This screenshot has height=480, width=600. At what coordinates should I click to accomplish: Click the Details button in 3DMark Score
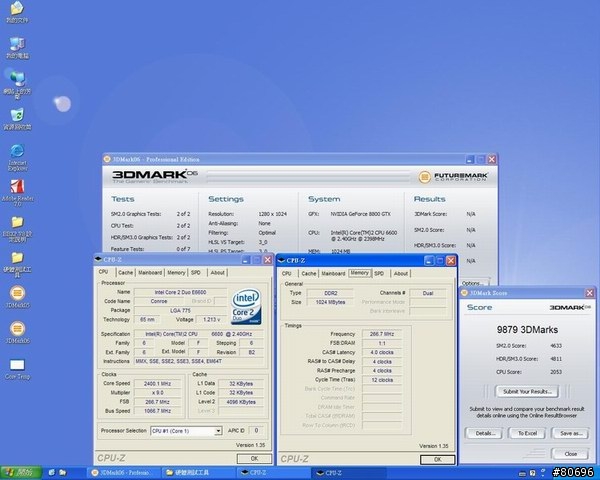point(485,433)
